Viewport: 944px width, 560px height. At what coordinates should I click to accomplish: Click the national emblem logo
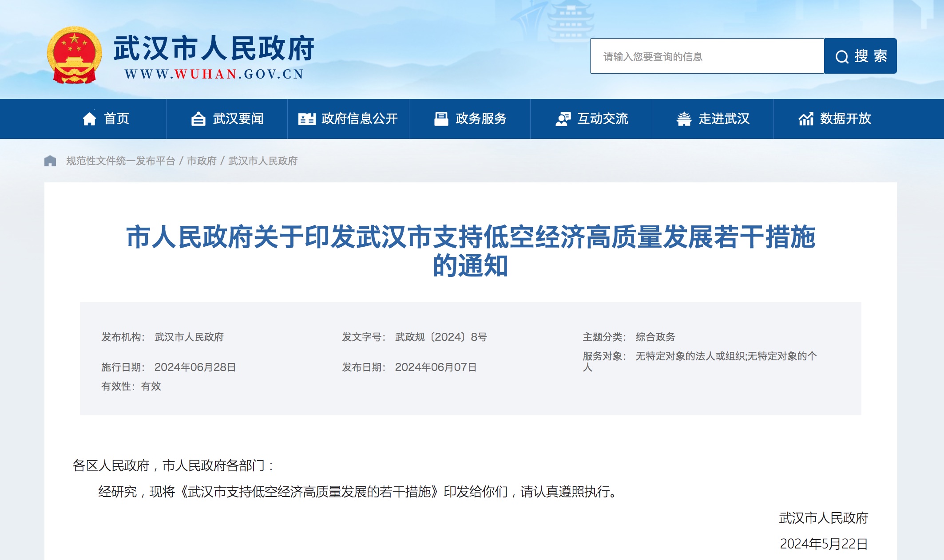tap(75, 55)
